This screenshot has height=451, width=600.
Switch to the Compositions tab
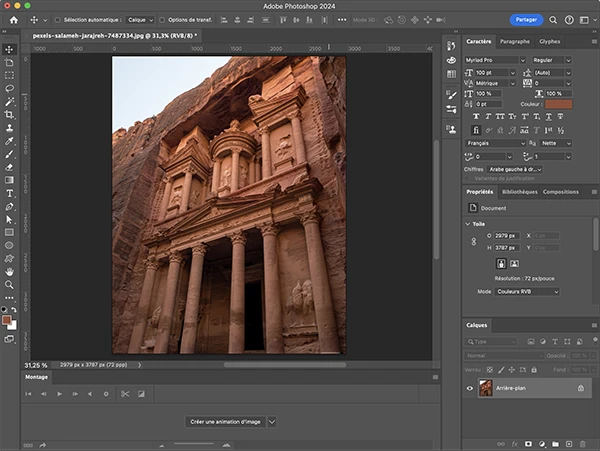561,192
